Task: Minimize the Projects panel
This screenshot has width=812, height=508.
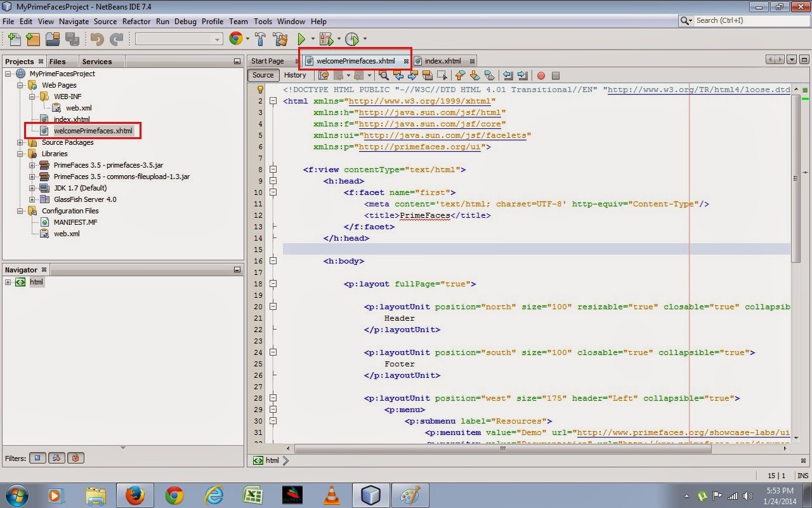Action: point(237,62)
